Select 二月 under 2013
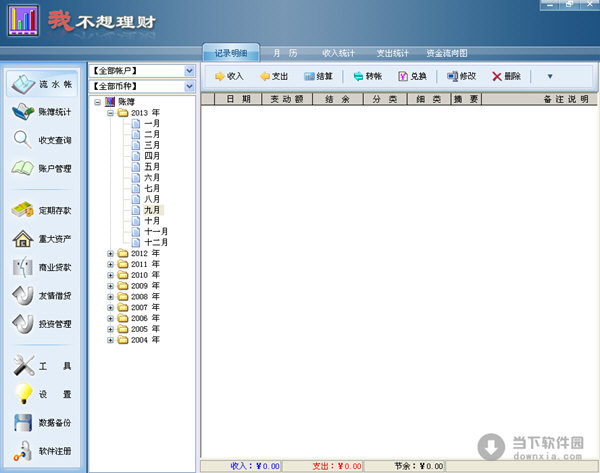This screenshot has height=473, width=600. 152,134
